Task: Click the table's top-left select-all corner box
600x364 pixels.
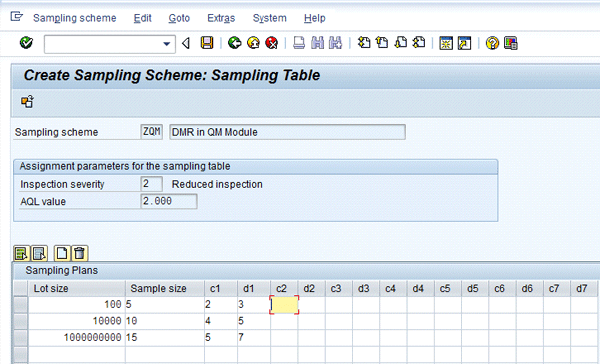Action: tap(20, 288)
